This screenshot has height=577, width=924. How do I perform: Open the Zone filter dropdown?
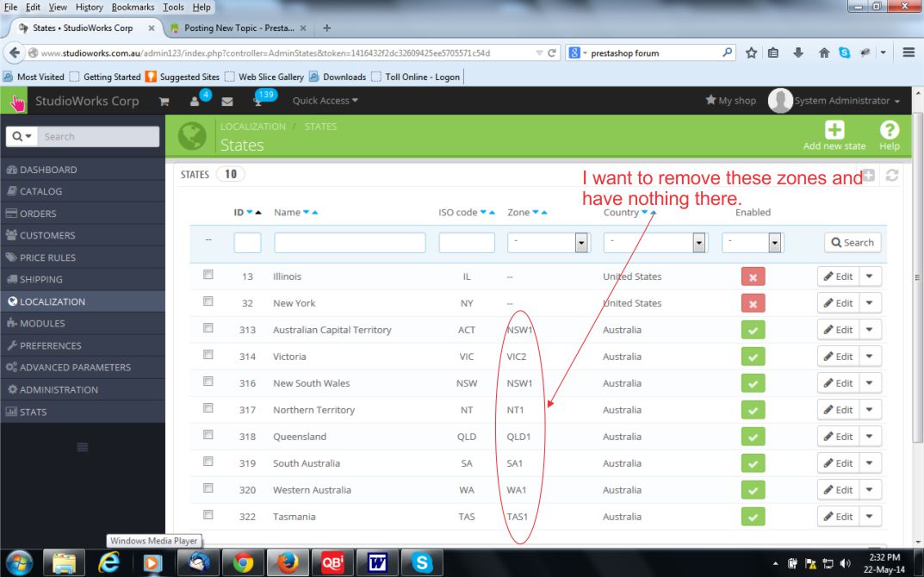coord(548,242)
